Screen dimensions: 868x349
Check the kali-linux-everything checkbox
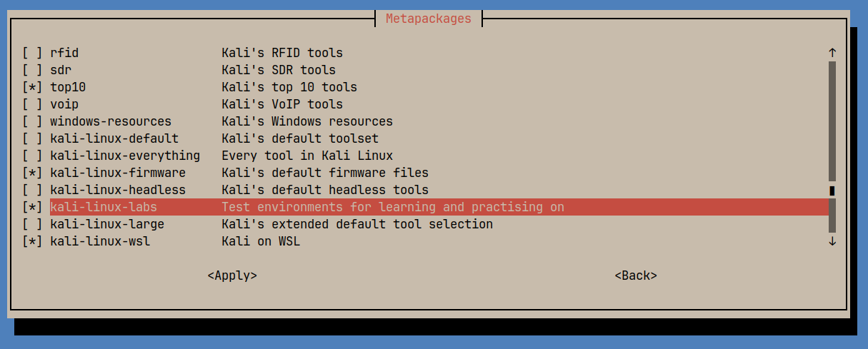click(32, 156)
